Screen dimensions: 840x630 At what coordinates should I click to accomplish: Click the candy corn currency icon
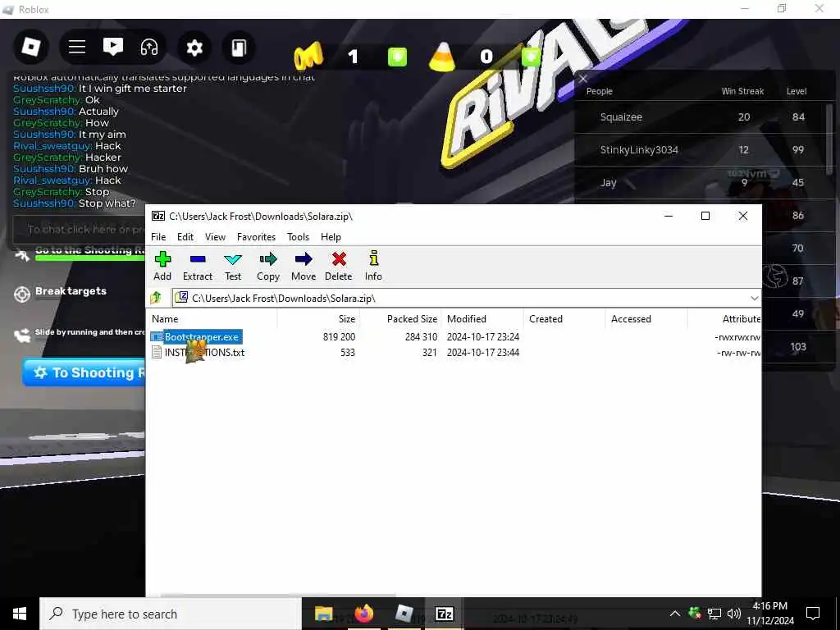(442, 57)
